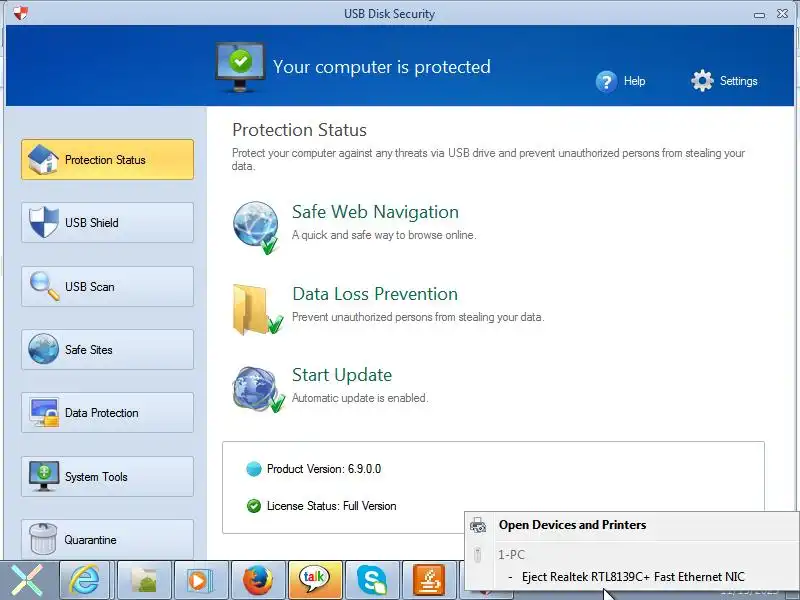Click the Settings gear icon
Screen dimensions: 800x600
[703, 81]
